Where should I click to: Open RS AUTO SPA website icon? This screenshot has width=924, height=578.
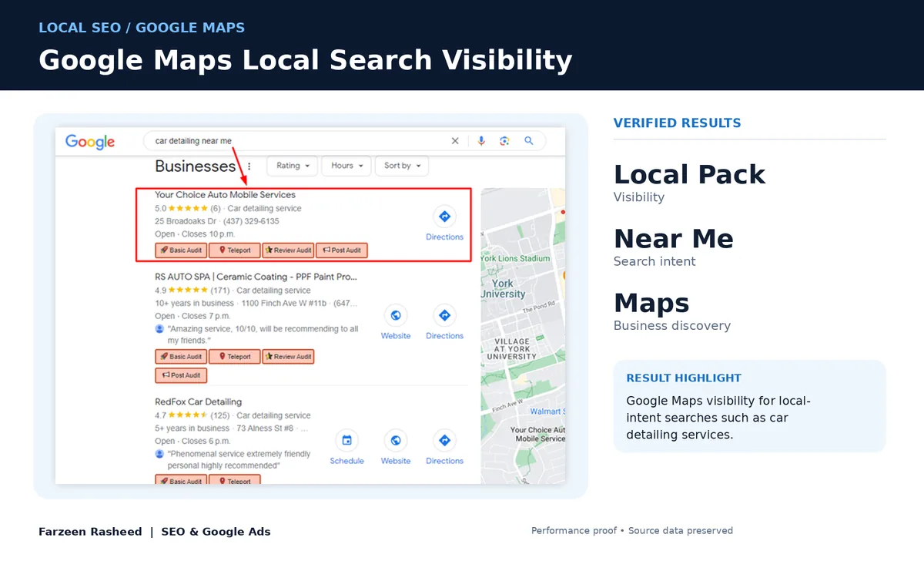point(396,315)
